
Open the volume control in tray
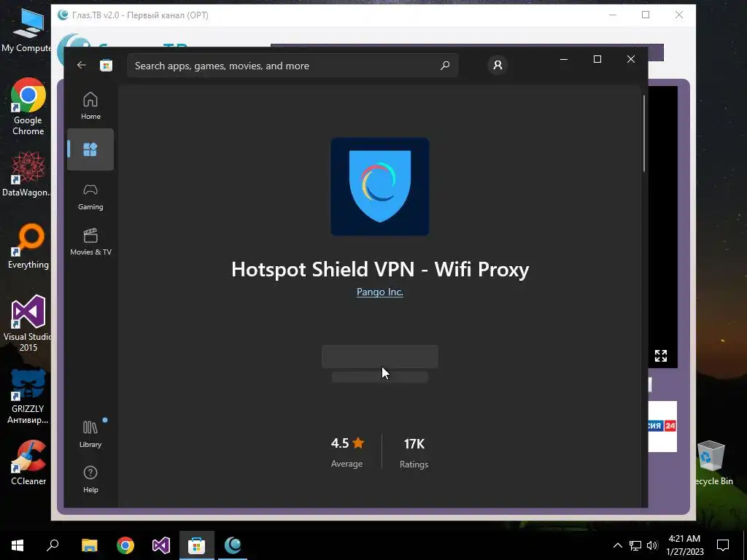click(652, 545)
